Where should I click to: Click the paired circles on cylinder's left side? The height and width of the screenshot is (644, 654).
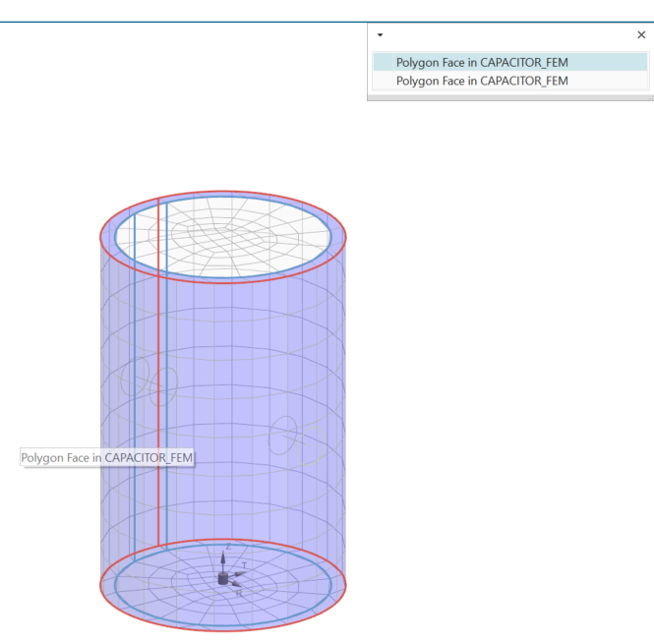pyautogui.click(x=148, y=381)
